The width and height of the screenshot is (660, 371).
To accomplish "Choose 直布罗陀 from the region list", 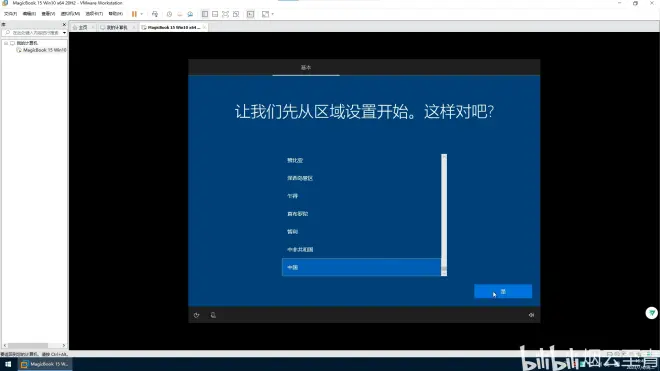I will click(x=361, y=214).
